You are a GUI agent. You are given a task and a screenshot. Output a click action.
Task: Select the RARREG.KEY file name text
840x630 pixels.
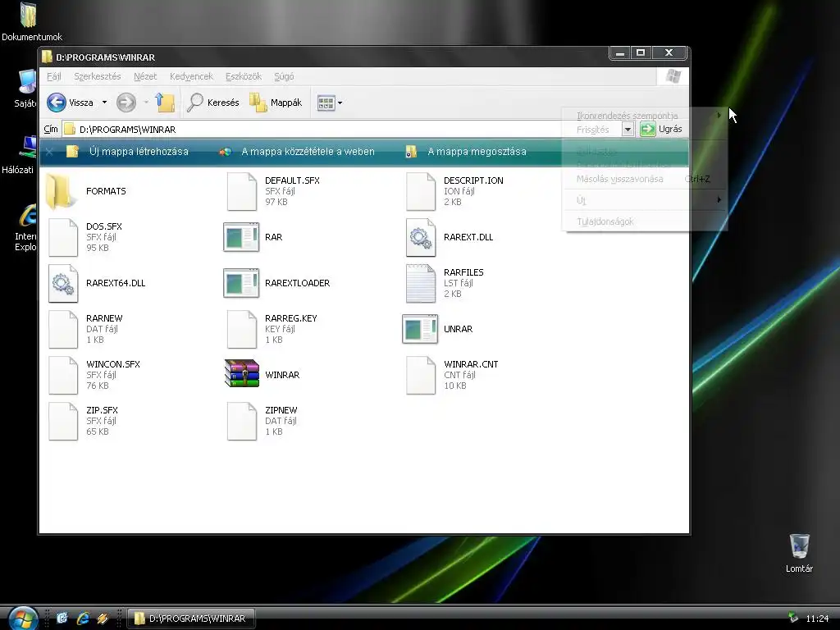291,318
